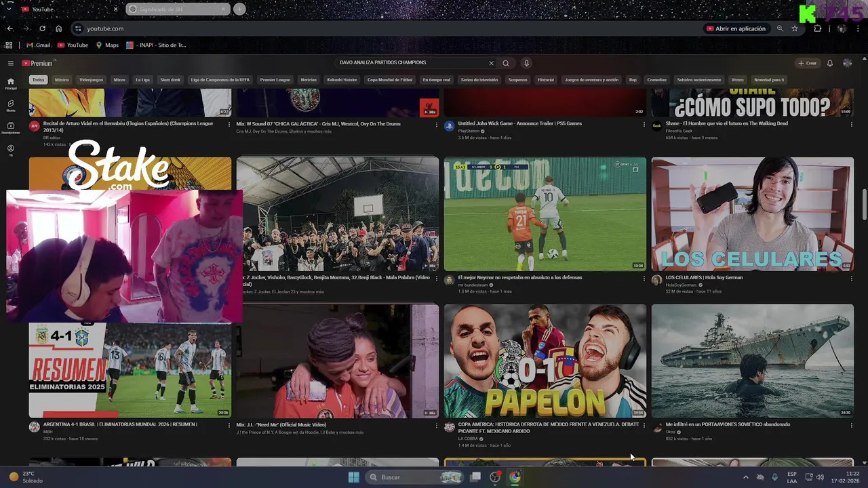Viewport: 868px width, 488px height.
Task: Open the Maps bookmark
Action: 107,45
